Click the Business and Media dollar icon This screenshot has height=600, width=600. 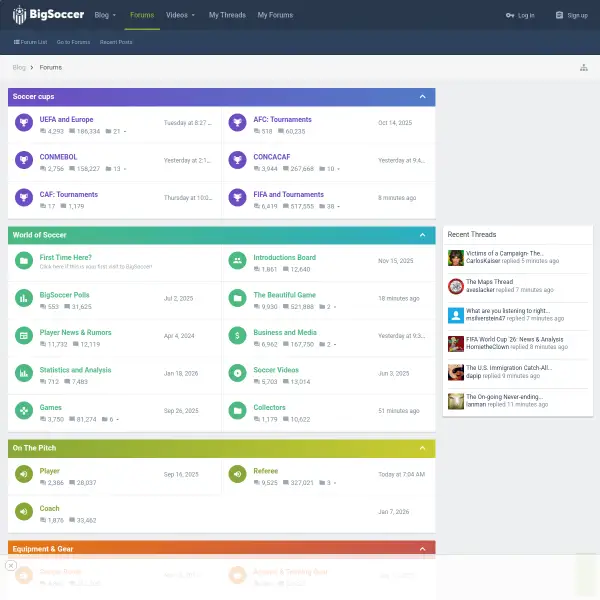(237, 336)
